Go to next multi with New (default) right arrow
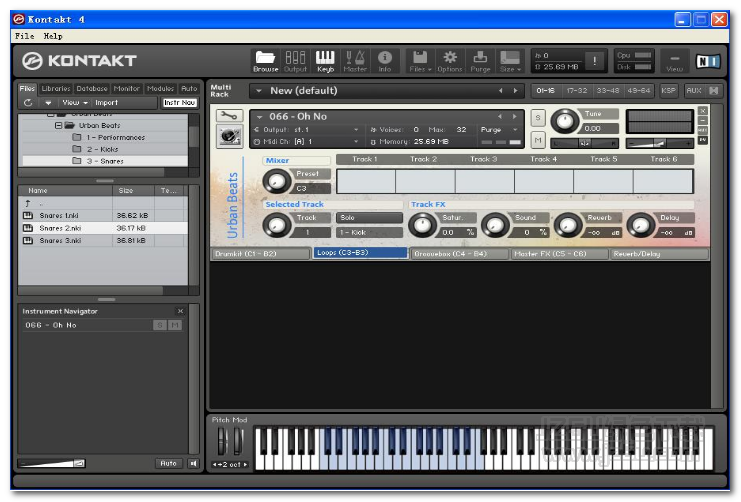Screen dimensions: 741x502 516,91
